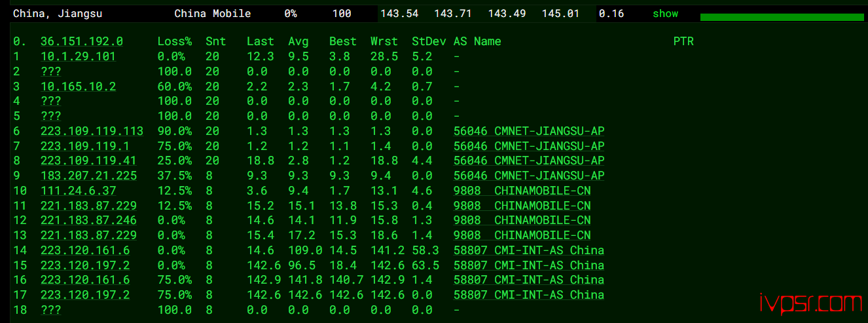Open AS 9808 CHINAMOBILE-CN link on hop 12
The width and height of the screenshot is (868, 323).
(522, 220)
